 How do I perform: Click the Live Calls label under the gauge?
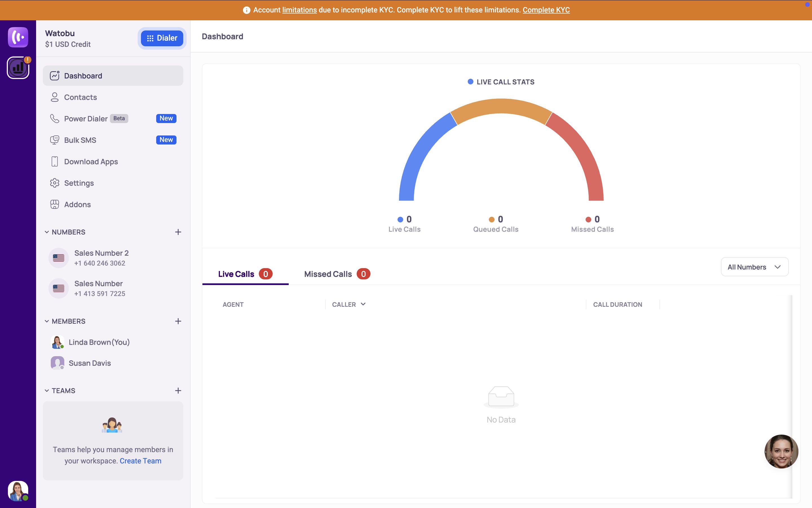[x=404, y=229]
